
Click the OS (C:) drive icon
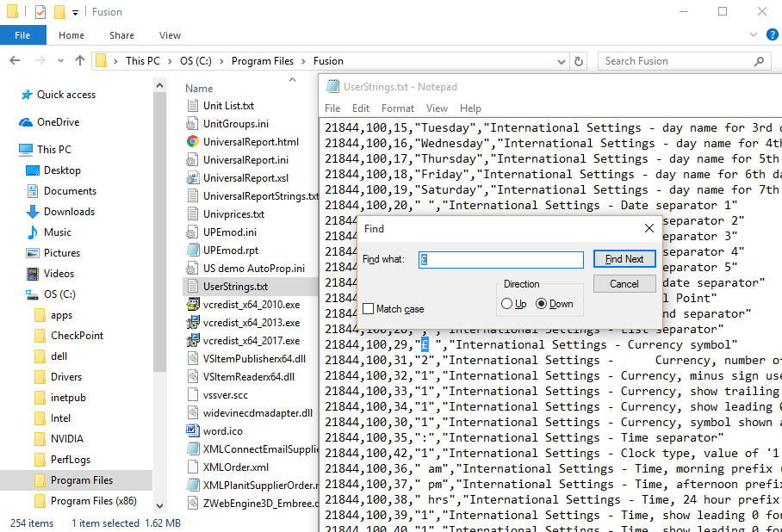tap(33, 294)
